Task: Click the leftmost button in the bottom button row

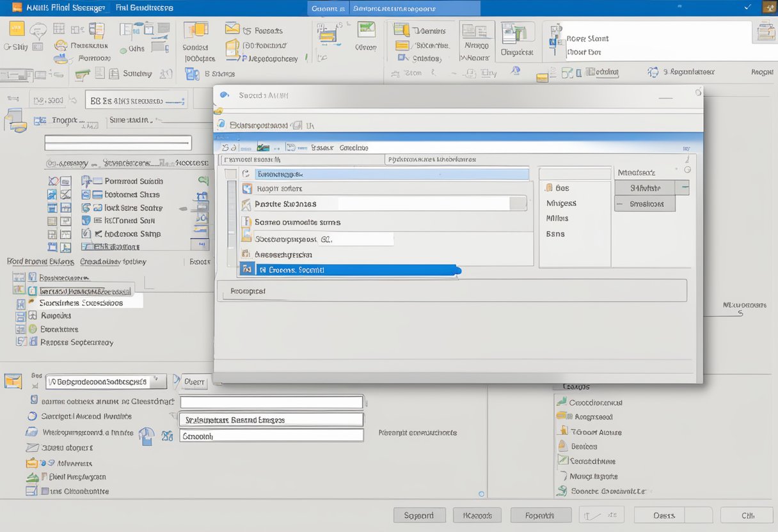Action: tap(419, 515)
